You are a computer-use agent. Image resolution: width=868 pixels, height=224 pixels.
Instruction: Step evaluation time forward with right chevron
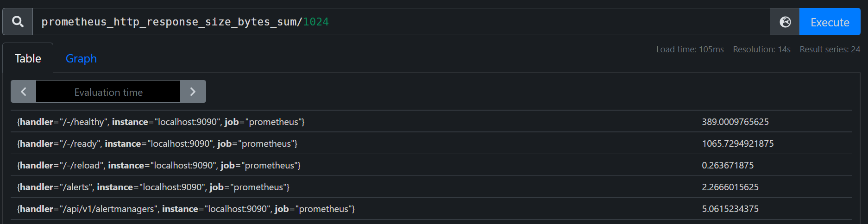(x=193, y=92)
